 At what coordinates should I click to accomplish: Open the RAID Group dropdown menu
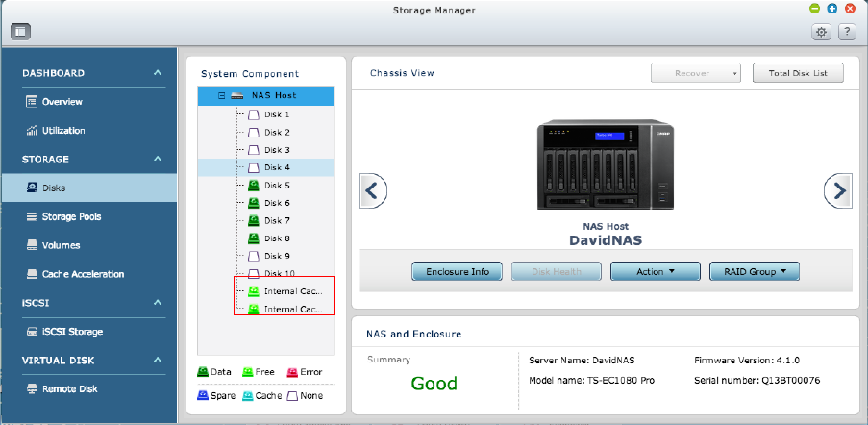(x=755, y=272)
